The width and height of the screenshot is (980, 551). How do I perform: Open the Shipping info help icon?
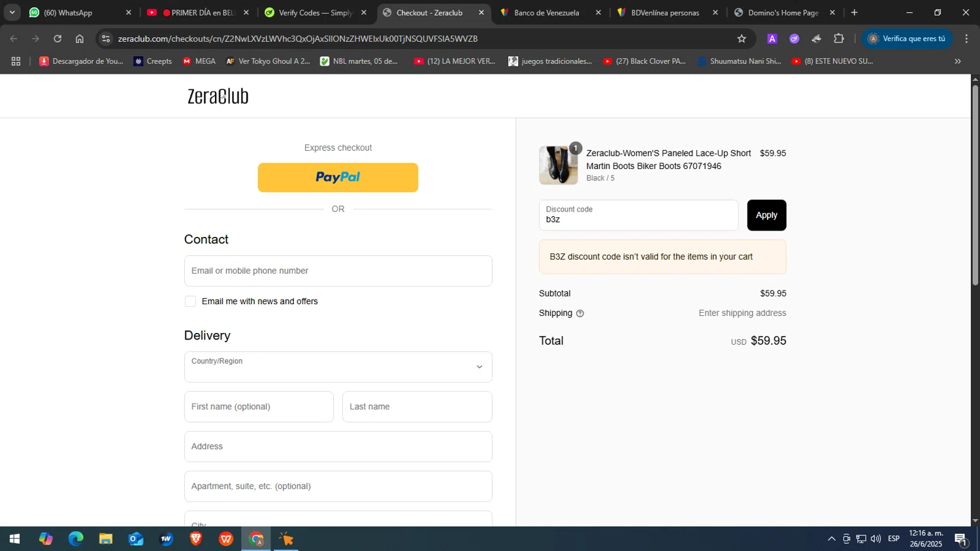coord(580,313)
